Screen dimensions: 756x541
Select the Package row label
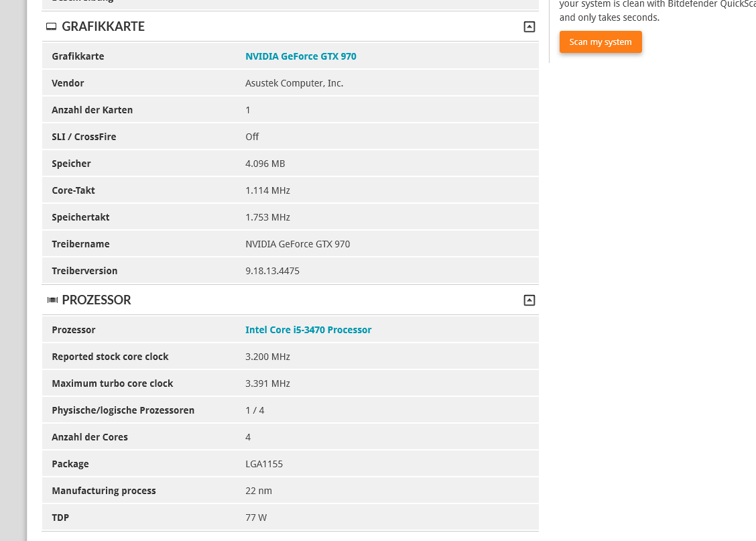coord(70,465)
